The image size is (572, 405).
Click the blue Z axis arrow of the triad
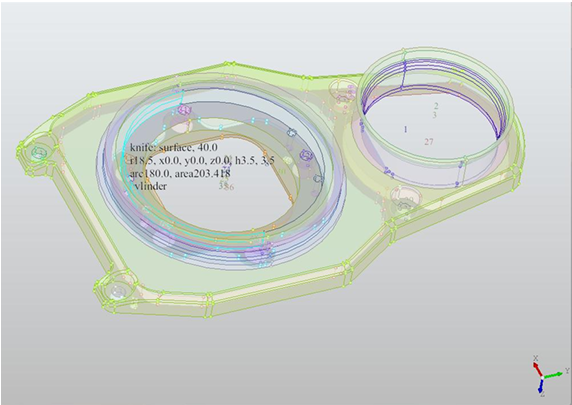point(541,386)
